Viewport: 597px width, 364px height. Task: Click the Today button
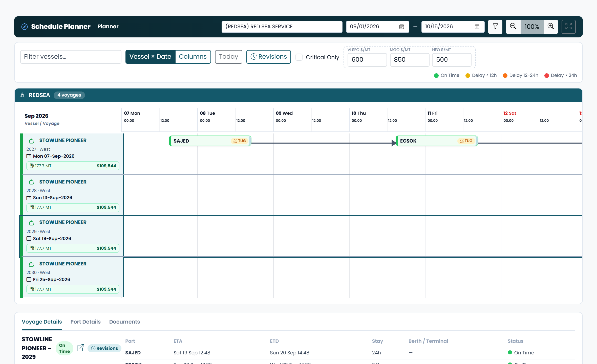(x=228, y=57)
